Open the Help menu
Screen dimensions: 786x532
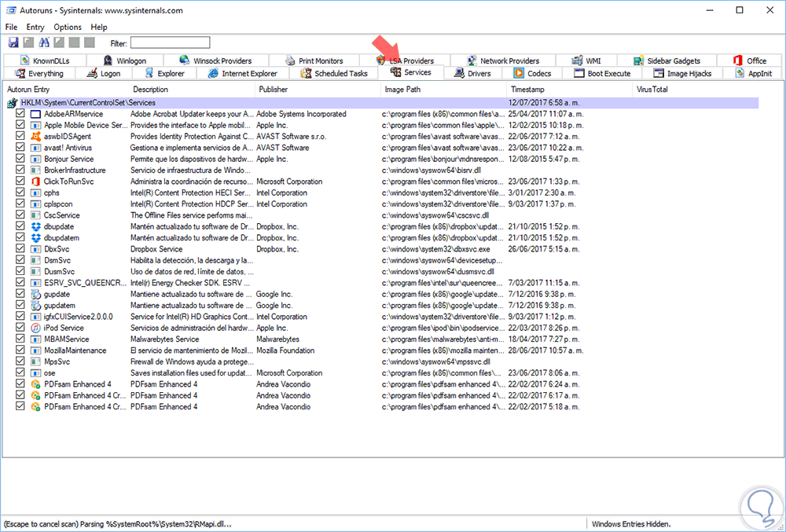coord(99,27)
